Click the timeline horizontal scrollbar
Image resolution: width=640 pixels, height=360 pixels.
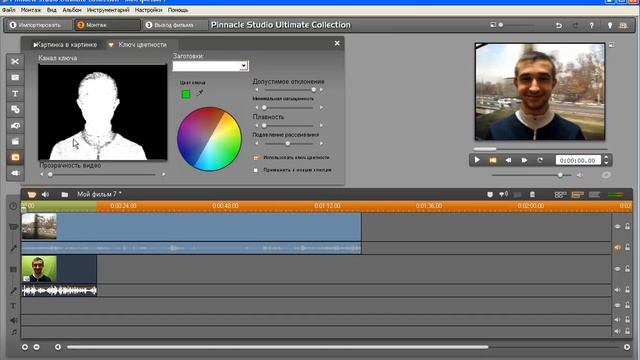[x=278, y=347]
